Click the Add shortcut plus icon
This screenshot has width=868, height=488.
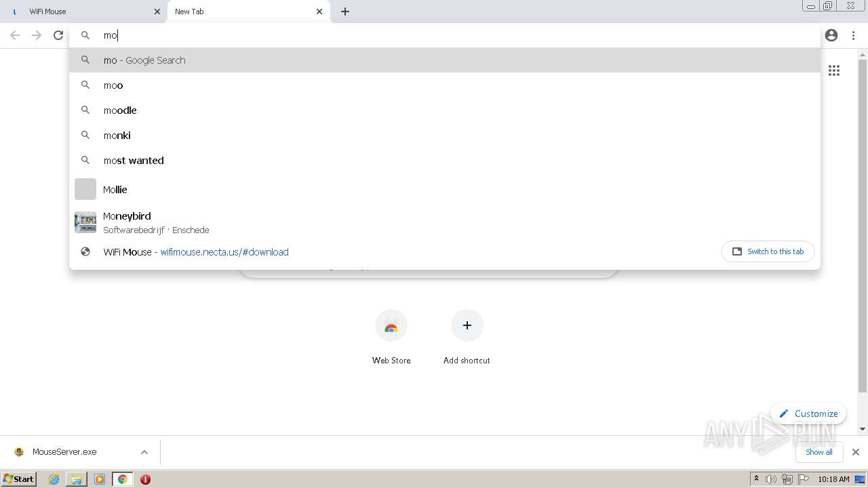click(x=467, y=326)
